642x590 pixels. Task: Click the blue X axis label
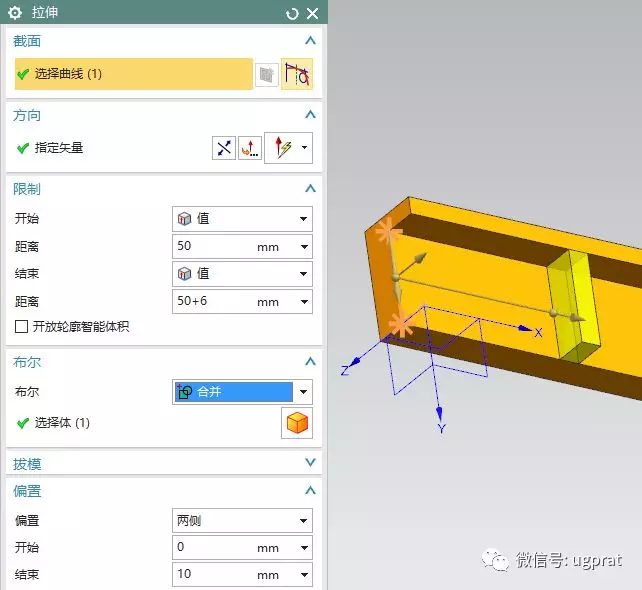click(x=538, y=332)
